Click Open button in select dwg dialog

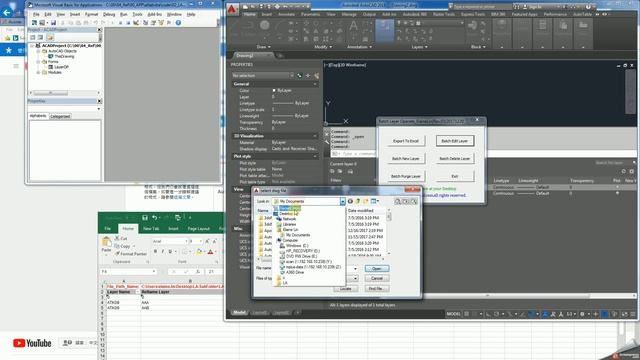pos(377,269)
